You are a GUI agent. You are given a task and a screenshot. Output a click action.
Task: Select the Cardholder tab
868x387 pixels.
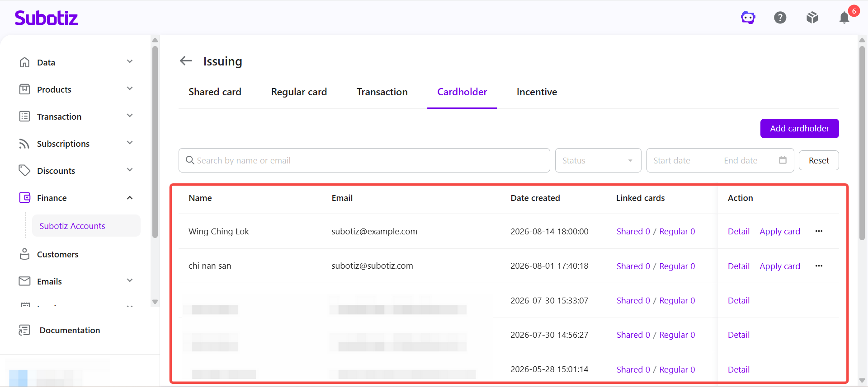462,92
